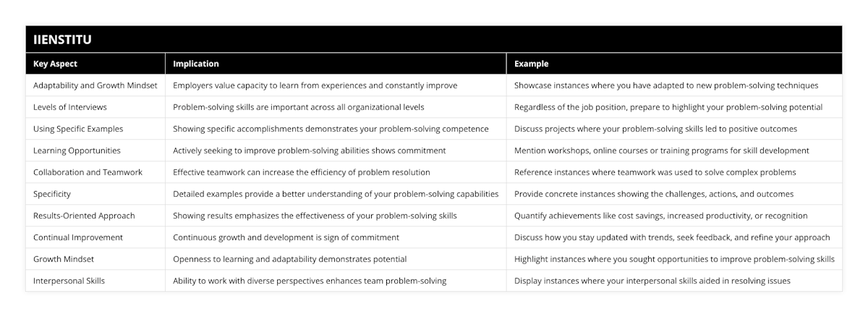Select the implication about employers valuing capacity to learn
Image resolution: width=868 pixels, height=317 pixels.
point(315,85)
